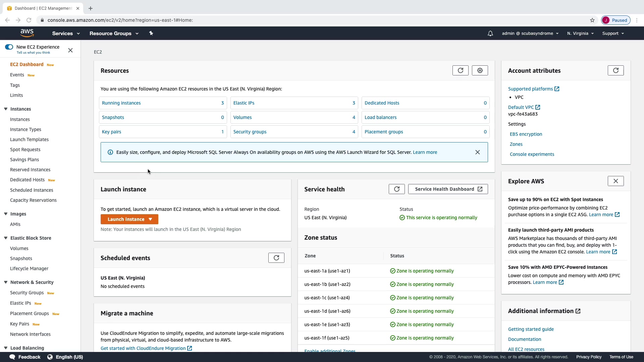Refresh the Account attributes panel
The image size is (644, 362).
(615, 70)
